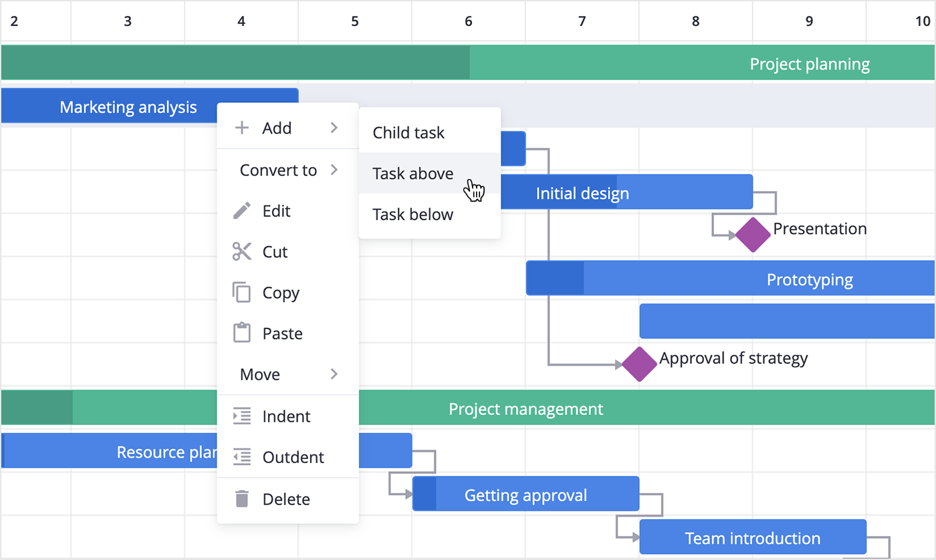
Task: Click the Outdent icon in context menu
Action: click(241, 457)
